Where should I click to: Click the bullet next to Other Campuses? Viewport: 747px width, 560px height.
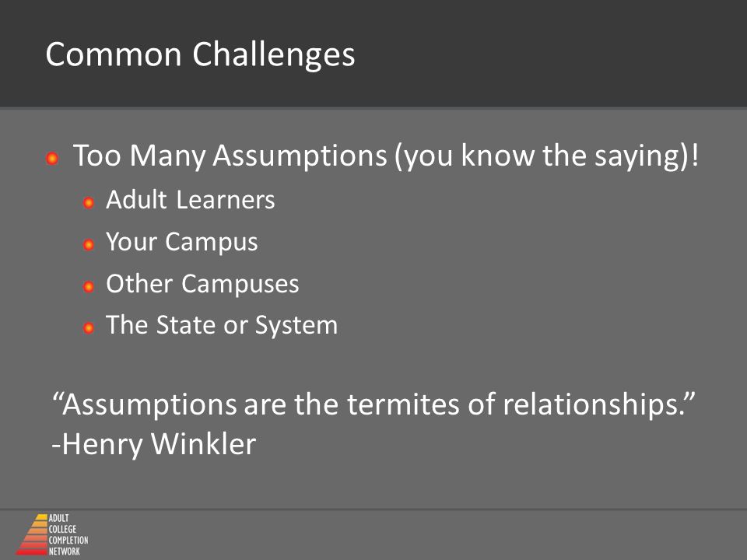88,287
